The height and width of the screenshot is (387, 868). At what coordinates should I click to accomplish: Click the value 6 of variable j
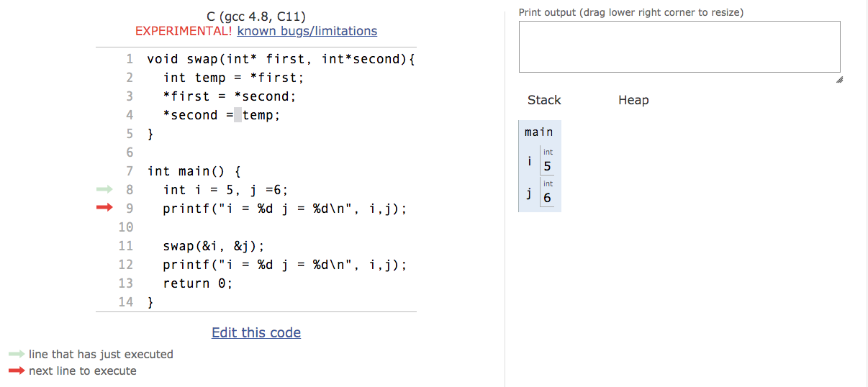[x=548, y=198]
